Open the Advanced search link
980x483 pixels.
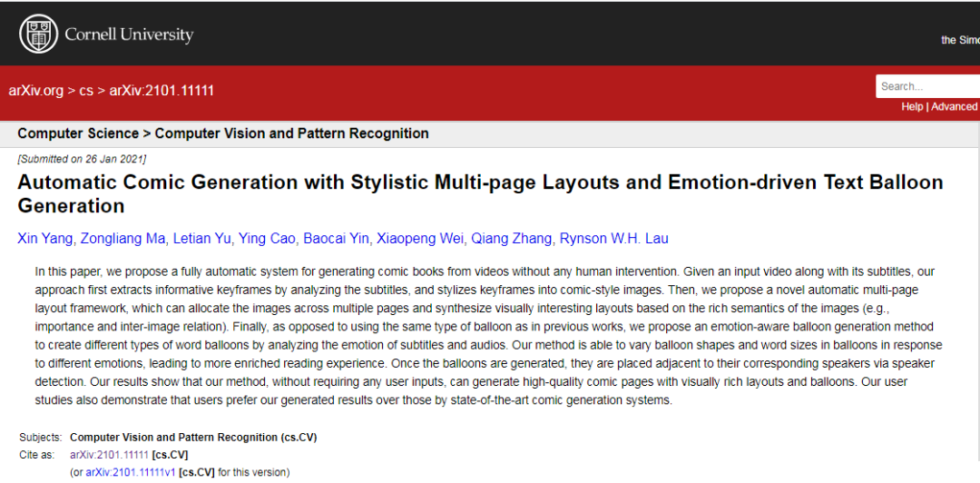954,107
